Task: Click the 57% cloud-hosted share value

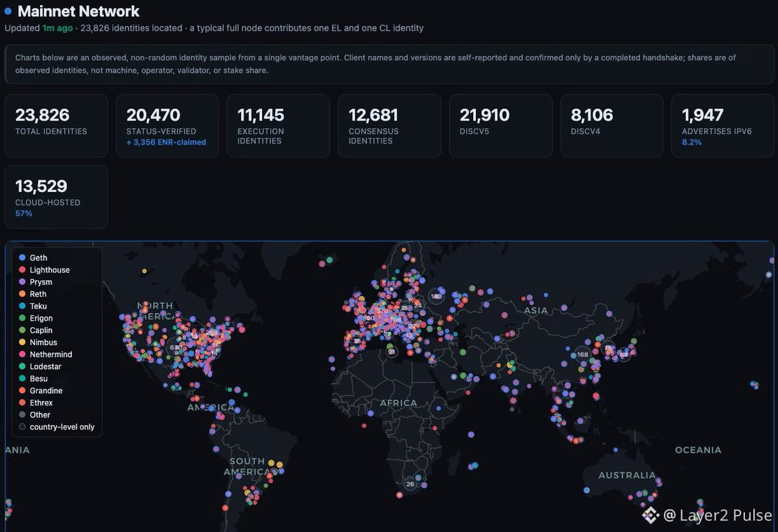Action: click(x=24, y=213)
